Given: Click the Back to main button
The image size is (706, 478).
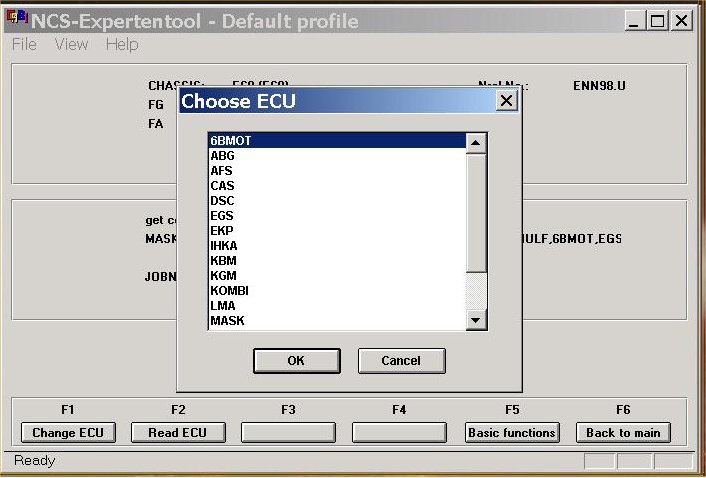Looking at the screenshot, I should point(623,433).
